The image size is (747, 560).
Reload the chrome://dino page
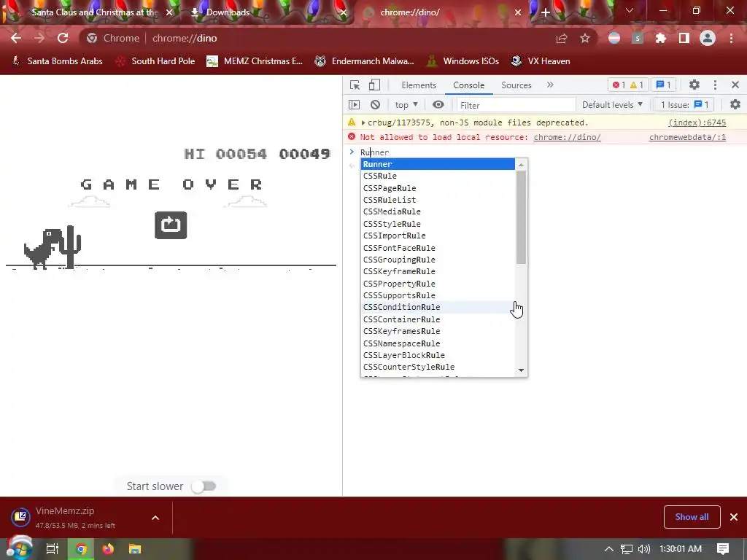[63, 38]
